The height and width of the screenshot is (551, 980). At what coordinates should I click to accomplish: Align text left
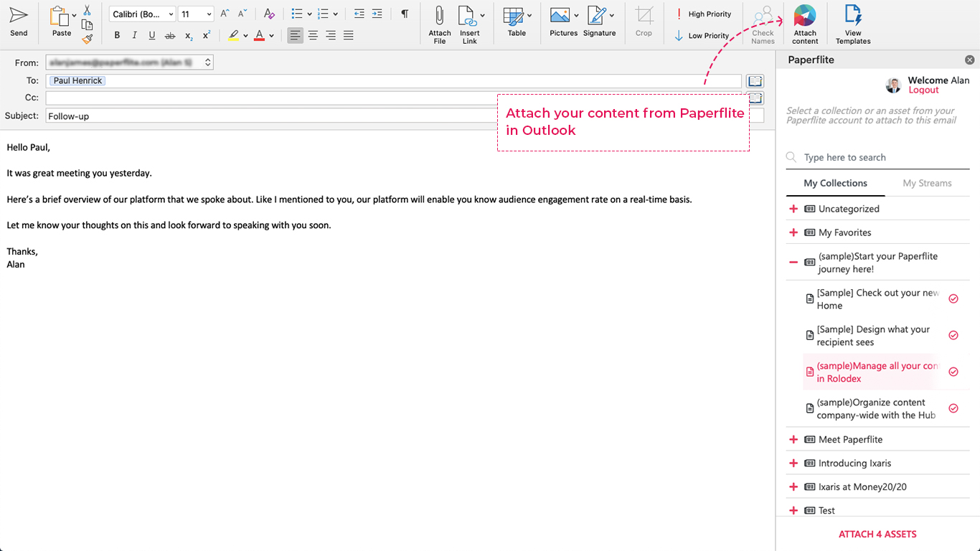[295, 35]
